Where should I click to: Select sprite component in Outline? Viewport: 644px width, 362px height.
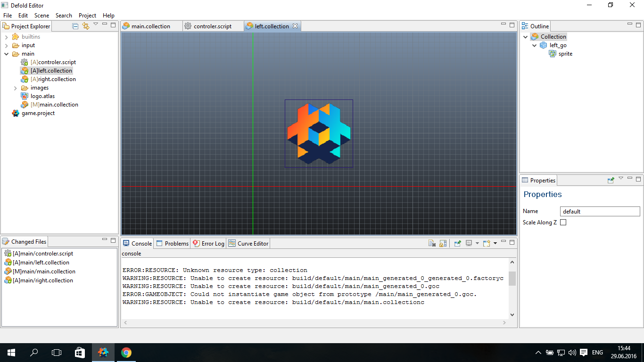coord(565,54)
